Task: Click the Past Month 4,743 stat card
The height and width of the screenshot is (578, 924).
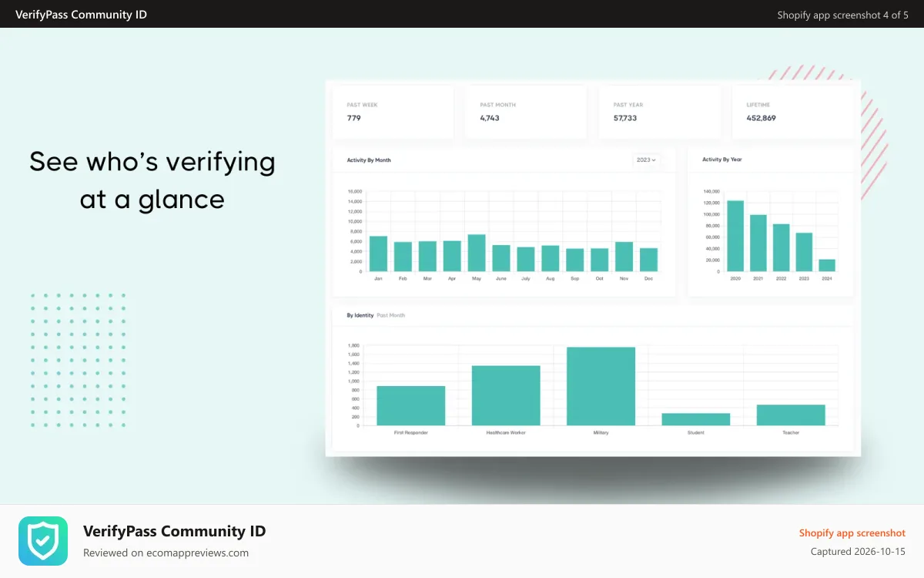Action: (526, 112)
